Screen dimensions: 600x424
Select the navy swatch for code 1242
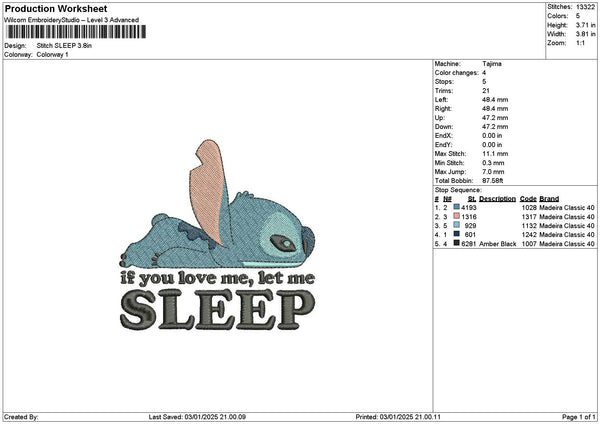pos(456,234)
